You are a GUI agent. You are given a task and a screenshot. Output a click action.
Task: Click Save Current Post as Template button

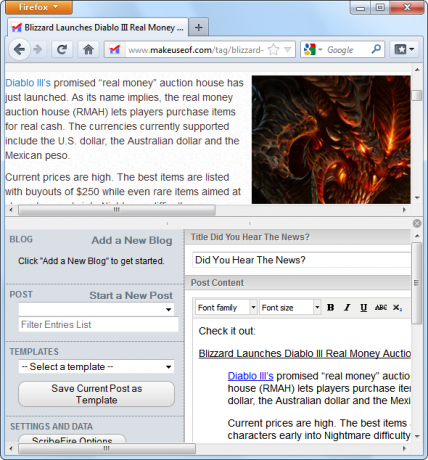point(96,394)
